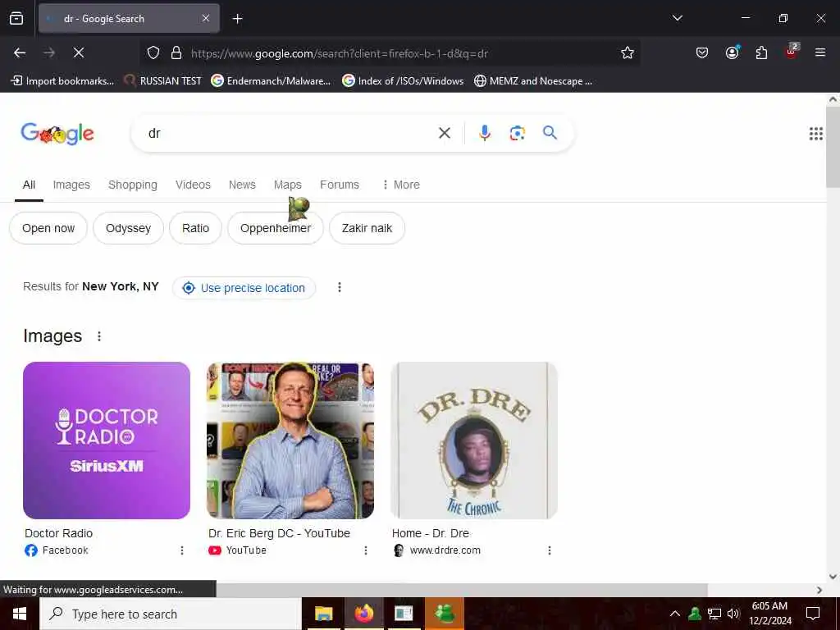Open the Endermanch/Malware bookmark
Image resolution: width=840 pixels, height=630 pixels.
tap(271, 81)
